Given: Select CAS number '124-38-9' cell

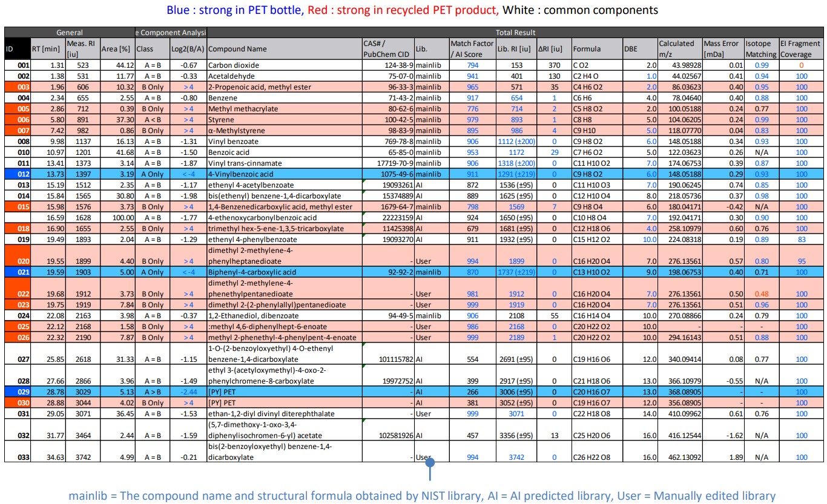Looking at the screenshot, I should tap(387, 65).
